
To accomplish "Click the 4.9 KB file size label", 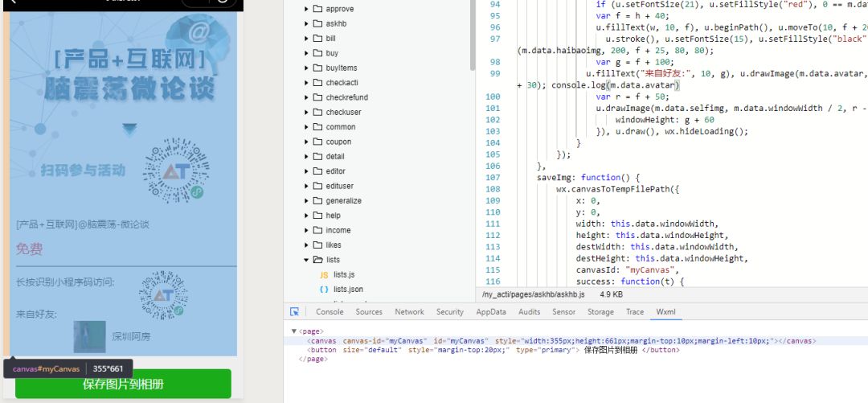I will [611, 295].
